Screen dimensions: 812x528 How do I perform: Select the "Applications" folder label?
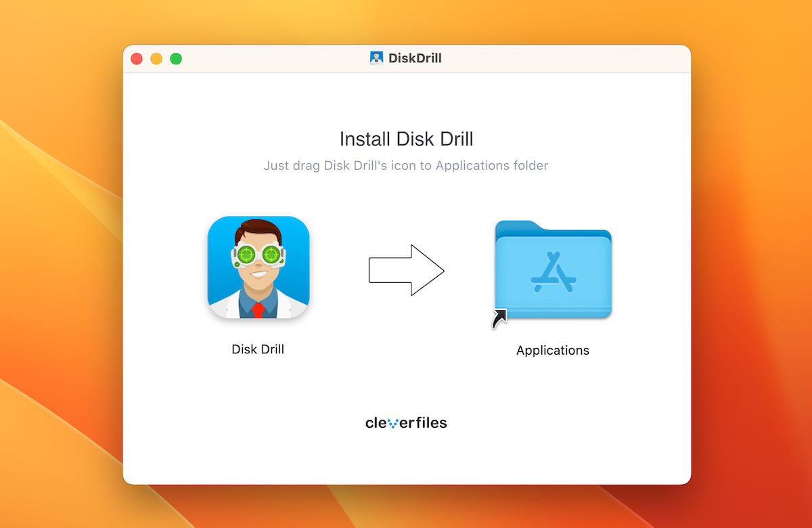[x=553, y=351]
